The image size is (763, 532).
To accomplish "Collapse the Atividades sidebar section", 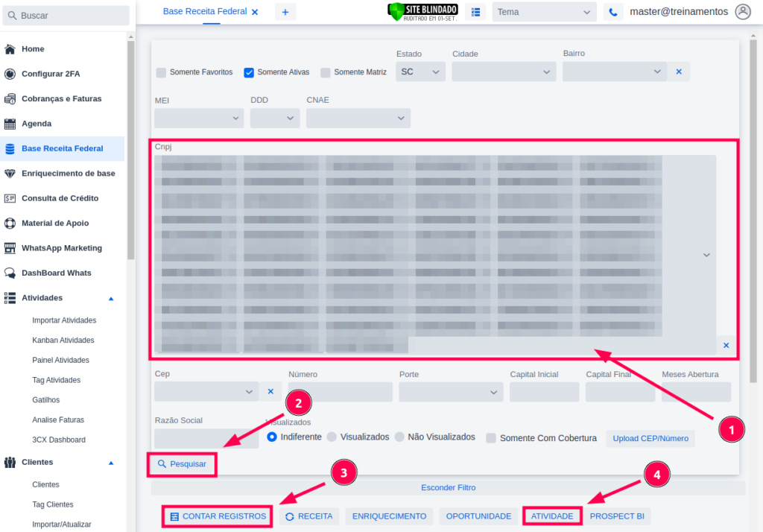I will 111,298.
